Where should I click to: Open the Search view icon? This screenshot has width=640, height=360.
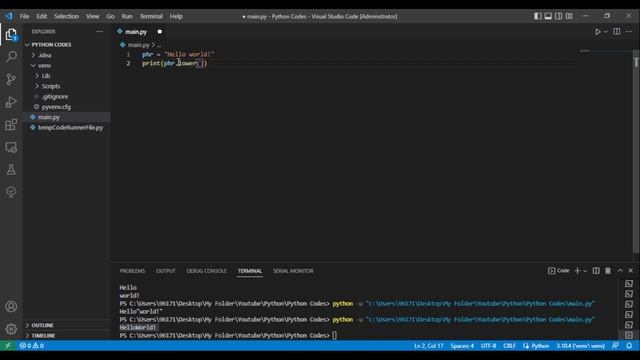[11, 56]
